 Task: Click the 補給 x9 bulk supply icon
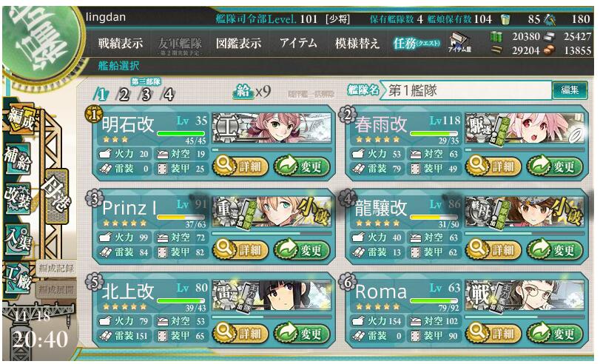point(252,92)
